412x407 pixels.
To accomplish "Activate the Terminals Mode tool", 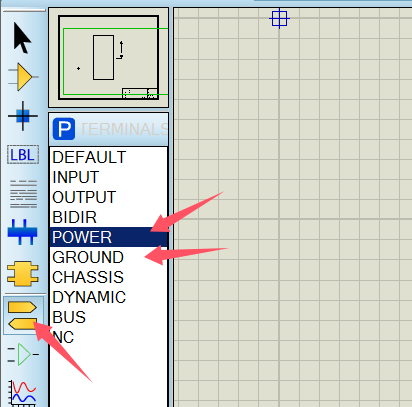I will pos(23,315).
